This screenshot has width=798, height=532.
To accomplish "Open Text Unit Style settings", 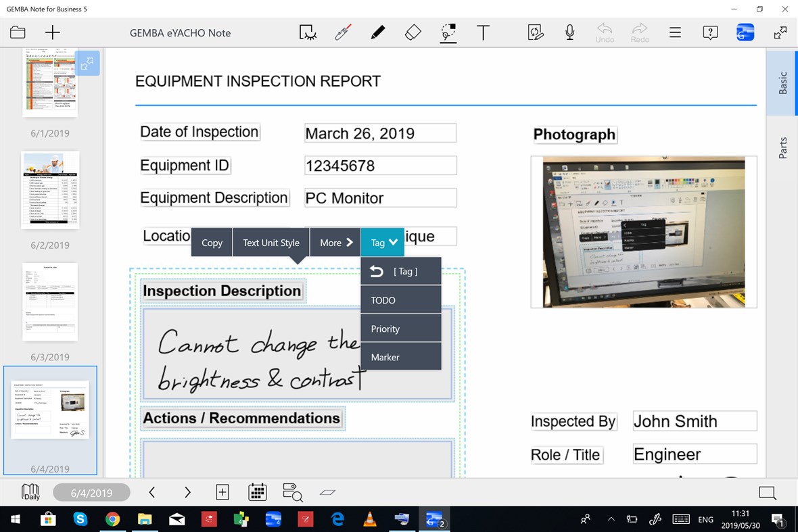I will (x=271, y=242).
